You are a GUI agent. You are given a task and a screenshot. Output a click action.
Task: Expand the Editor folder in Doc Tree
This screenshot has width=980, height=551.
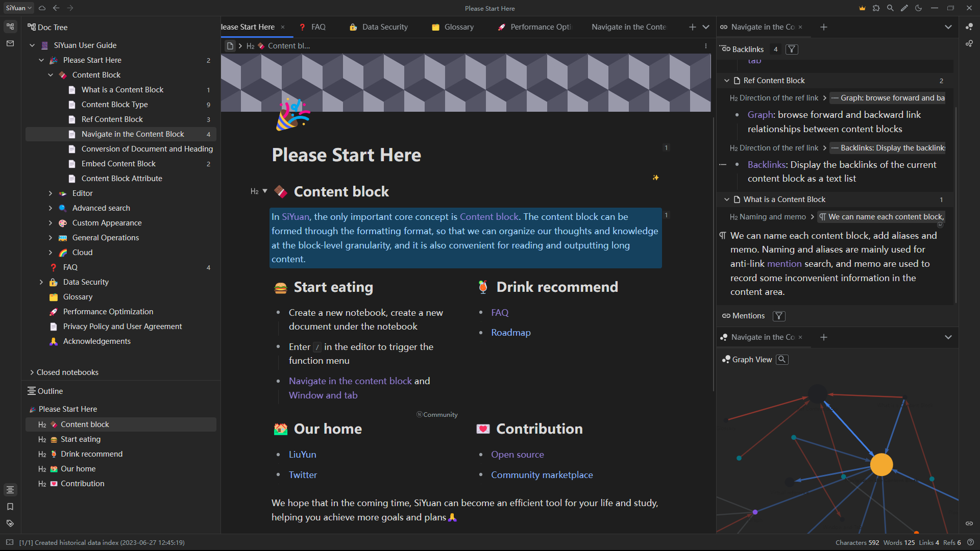[x=51, y=193]
